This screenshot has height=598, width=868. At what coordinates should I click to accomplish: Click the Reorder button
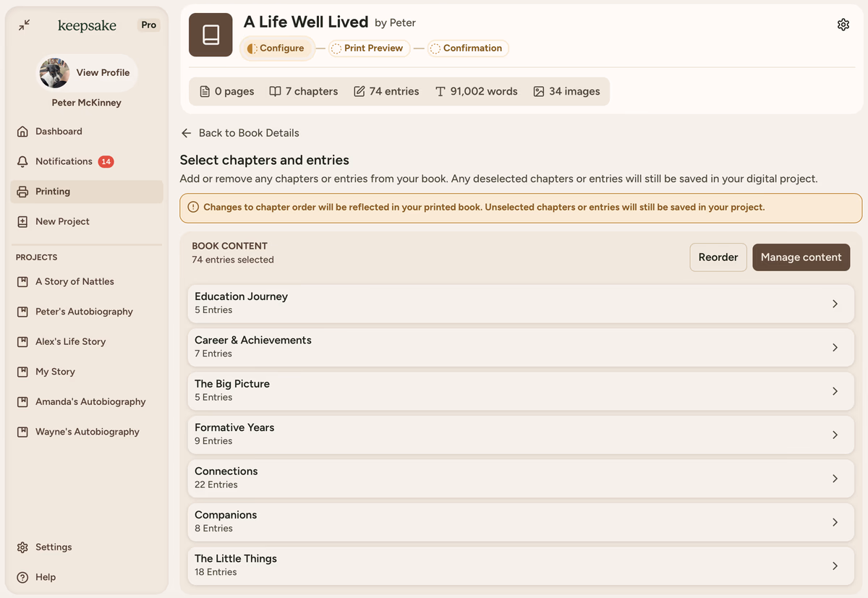point(718,257)
